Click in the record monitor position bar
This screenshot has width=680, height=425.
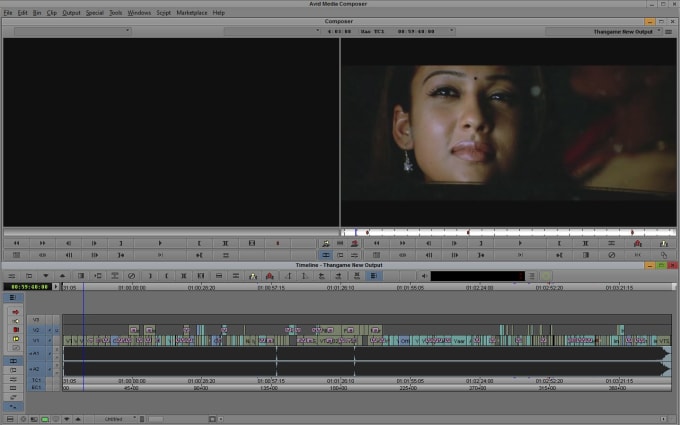pyautogui.click(x=508, y=232)
